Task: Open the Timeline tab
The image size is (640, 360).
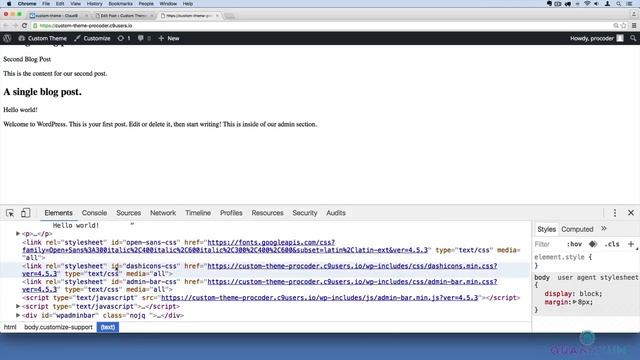Action: click(x=198, y=213)
